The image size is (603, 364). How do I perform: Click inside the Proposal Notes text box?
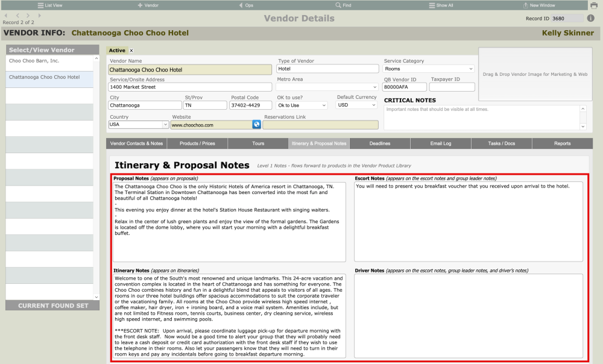pyautogui.click(x=229, y=222)
